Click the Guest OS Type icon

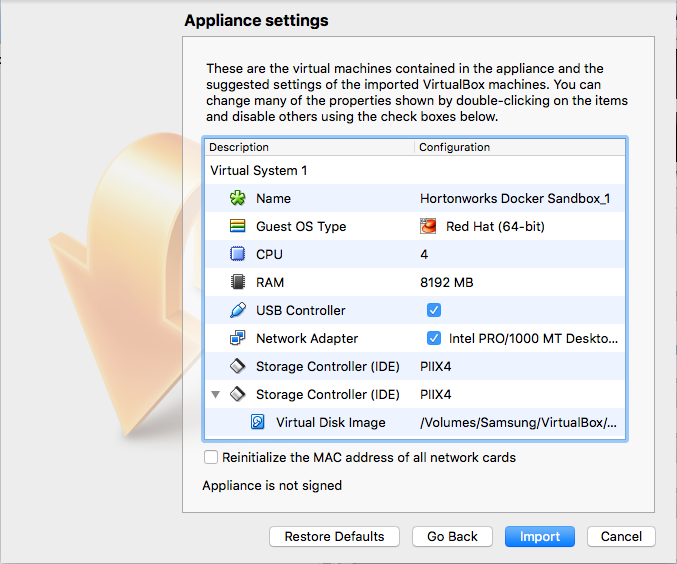click(x=237, y=226)
